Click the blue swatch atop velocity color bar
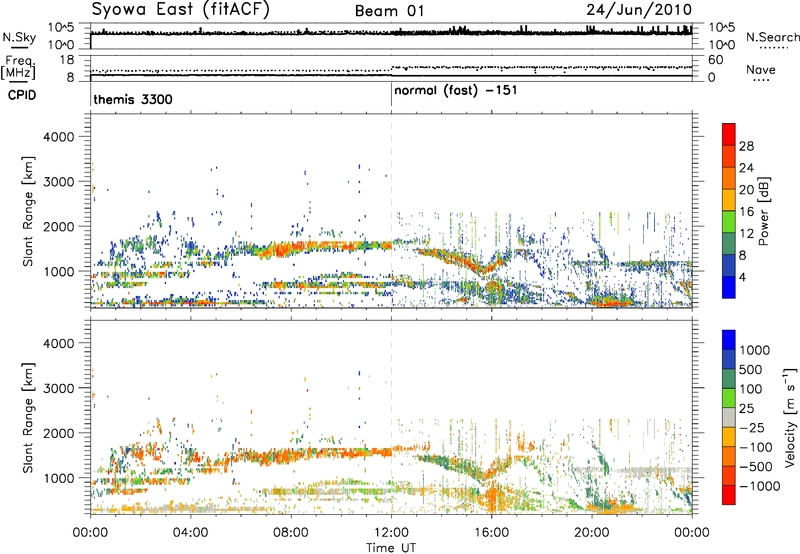Image resolution: width=800 pixels, height=554 pixels. pos(729,340)
